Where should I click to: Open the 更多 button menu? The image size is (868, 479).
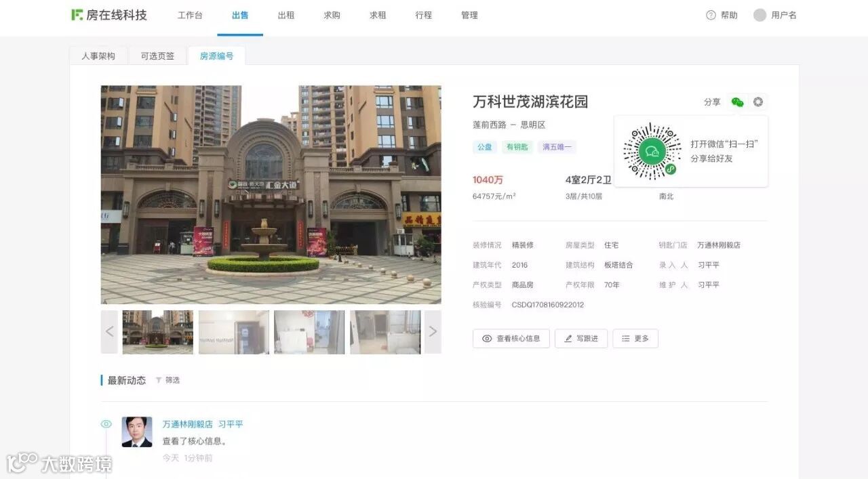635,339
